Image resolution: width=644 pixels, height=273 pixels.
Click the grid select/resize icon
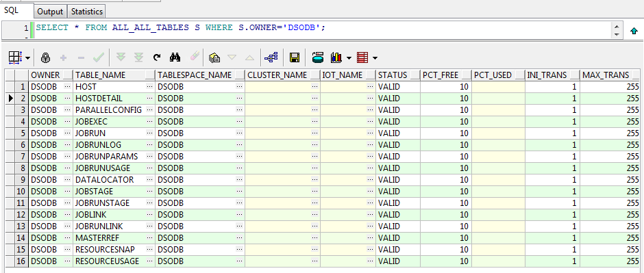[x=15, y=57]
